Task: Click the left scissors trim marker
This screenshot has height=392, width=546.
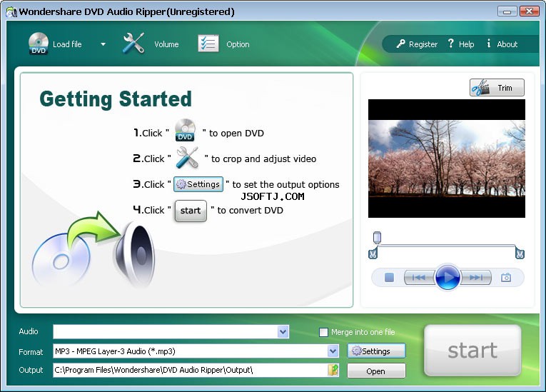Action: pos(373,253)
